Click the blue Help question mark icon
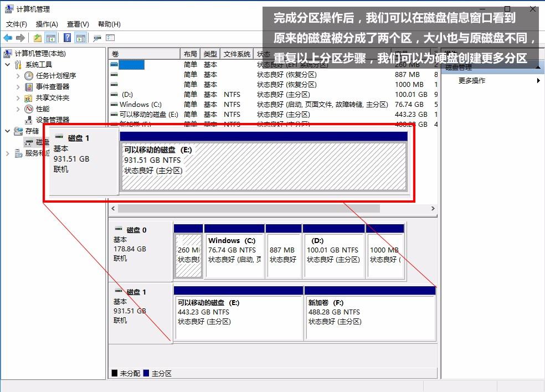 click(67, 38)
